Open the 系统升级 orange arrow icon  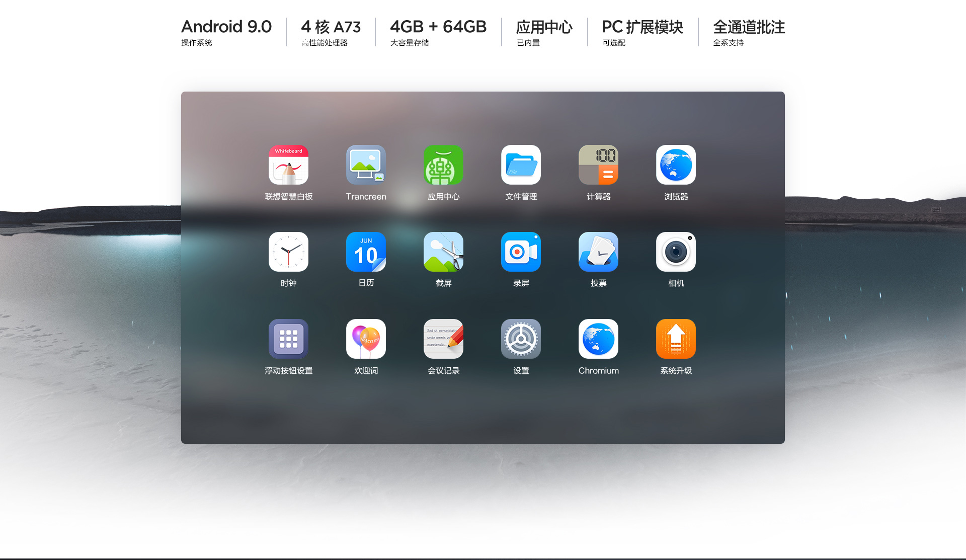coord(676,339)
